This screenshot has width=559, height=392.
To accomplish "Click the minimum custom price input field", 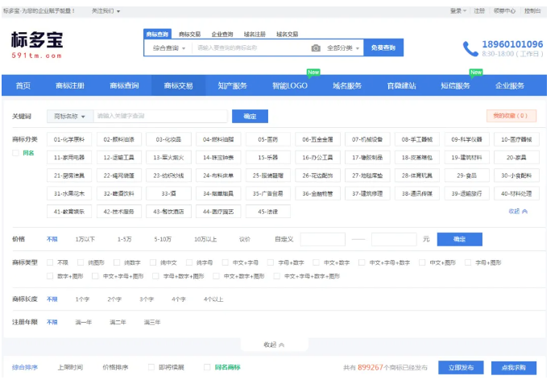I will [322, 239].
